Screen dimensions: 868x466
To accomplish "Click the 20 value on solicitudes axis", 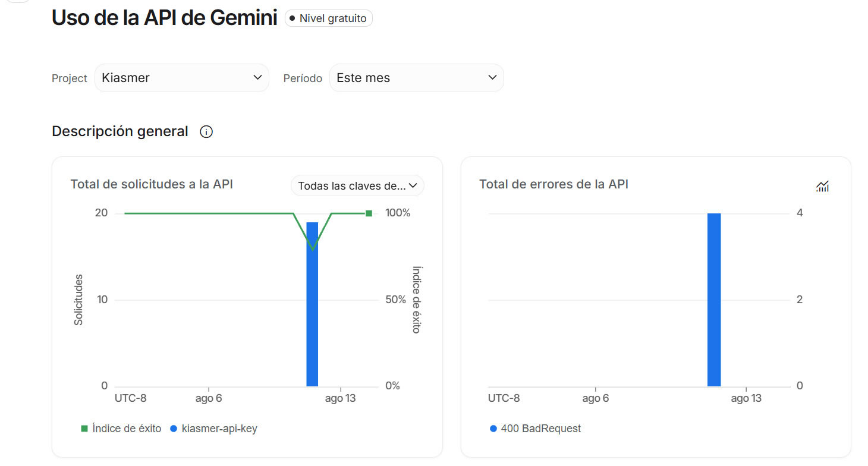I will click(102, 213).
